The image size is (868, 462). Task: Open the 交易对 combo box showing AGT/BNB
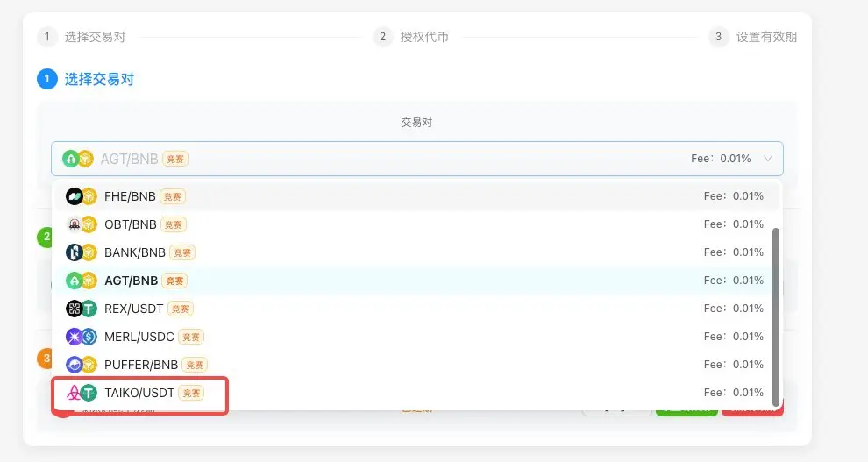click(x=416, y=159)
